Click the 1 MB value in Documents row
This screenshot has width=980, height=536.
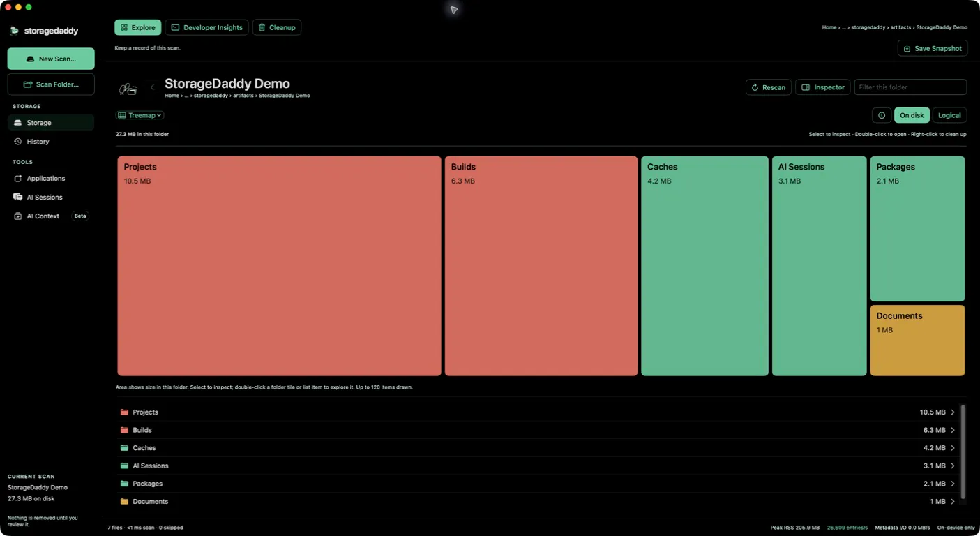938,502
